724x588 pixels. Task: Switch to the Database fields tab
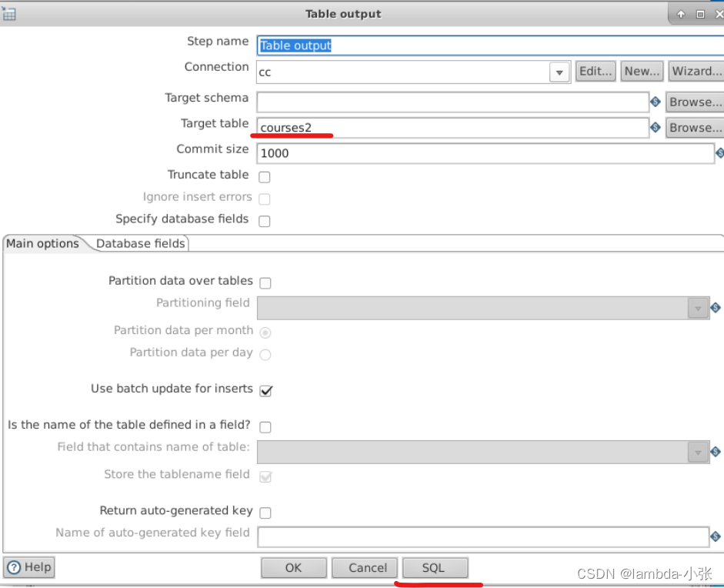(x=140, y=243)
